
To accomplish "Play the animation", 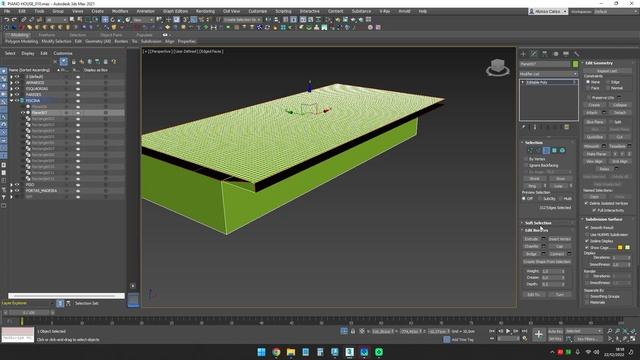I will [508, 331].
